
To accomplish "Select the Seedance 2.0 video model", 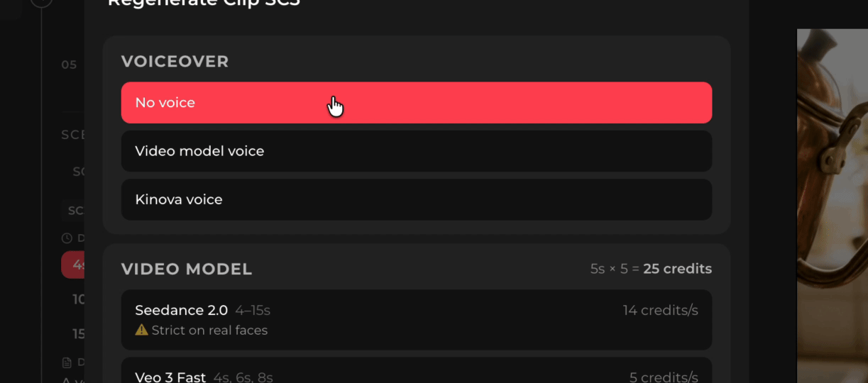I will pos(416,319).
